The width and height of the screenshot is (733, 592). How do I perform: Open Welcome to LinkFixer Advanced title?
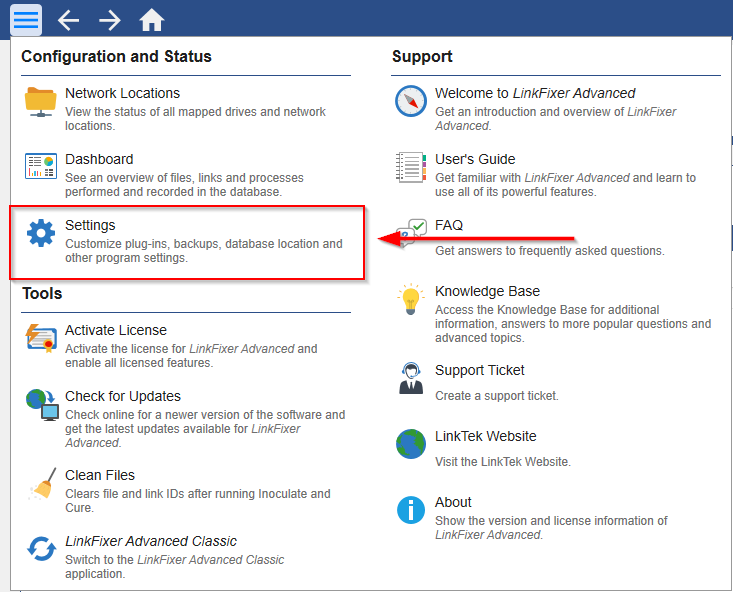click(535, 93)
